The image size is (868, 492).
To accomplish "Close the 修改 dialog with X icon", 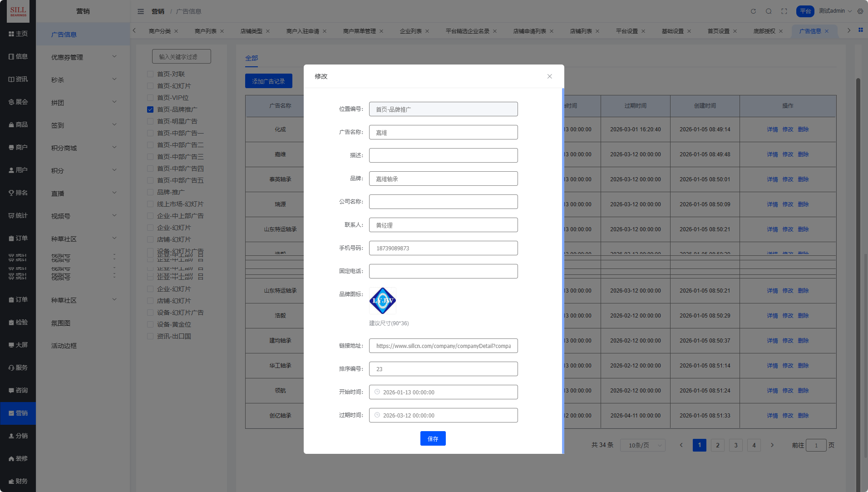I will tap(549, 76).
